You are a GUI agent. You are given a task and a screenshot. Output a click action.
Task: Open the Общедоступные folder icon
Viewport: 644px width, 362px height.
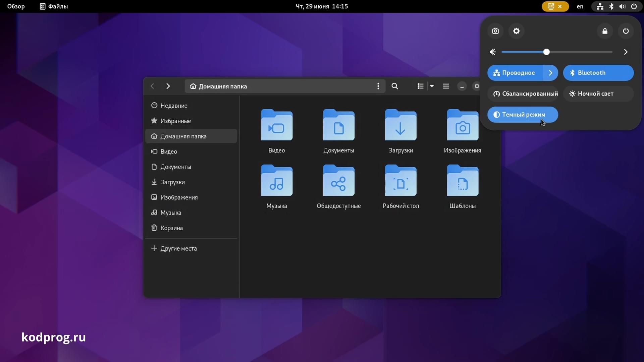pos(339,180)
